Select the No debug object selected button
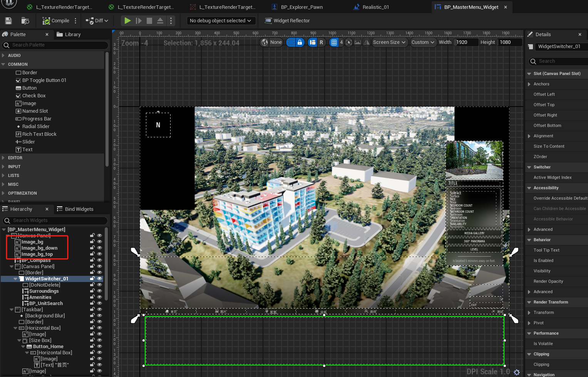The width and height of the screenshot is (588, 377). point(221,20)
